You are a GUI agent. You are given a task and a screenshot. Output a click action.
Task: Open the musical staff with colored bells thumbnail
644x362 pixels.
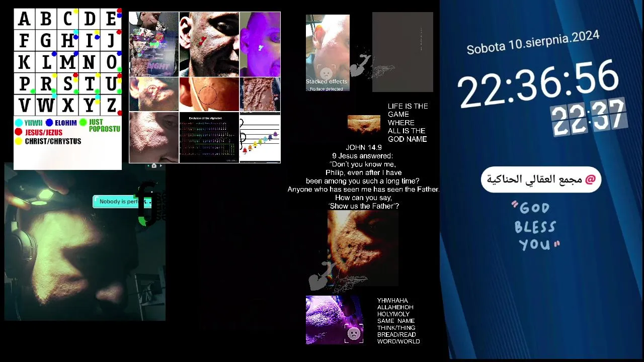(x=260, y=137)
